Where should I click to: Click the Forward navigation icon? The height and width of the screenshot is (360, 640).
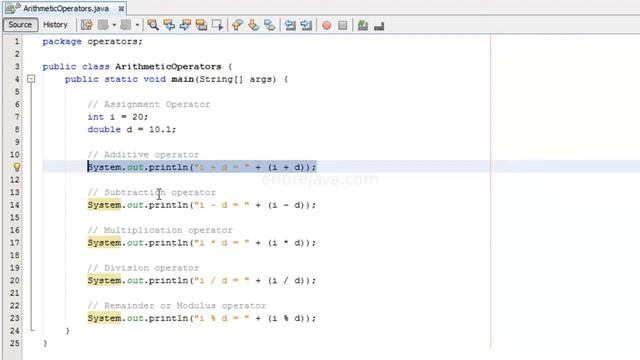click(126, 25)
